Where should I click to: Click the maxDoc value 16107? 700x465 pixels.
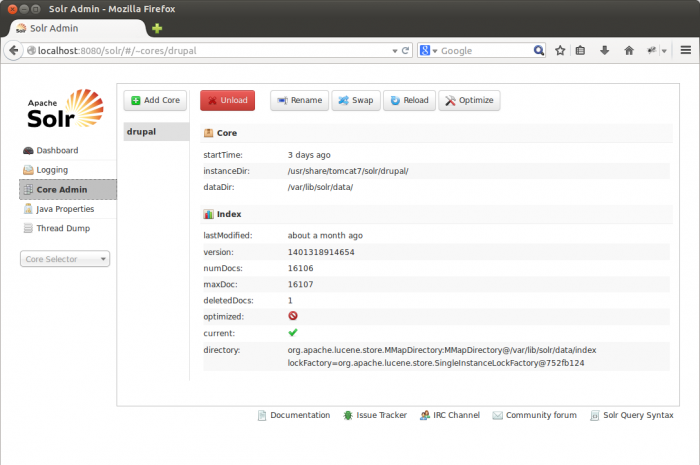coord(300,284)
